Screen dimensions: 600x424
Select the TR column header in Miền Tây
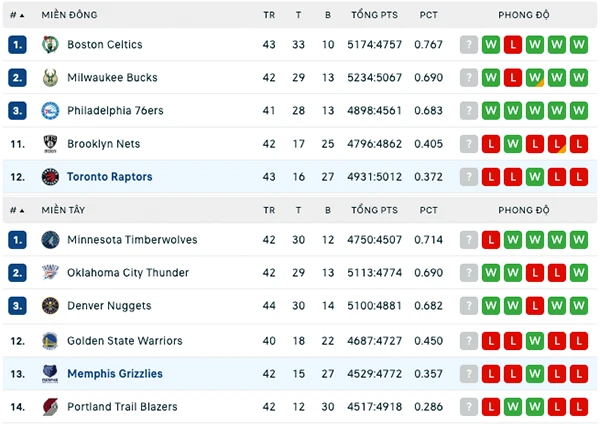click(269, 210)
